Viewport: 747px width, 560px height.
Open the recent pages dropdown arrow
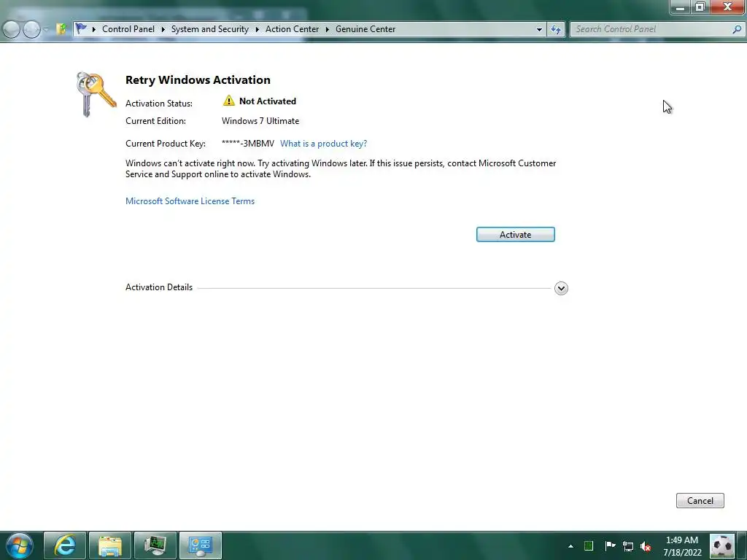[x=46, y=29]
